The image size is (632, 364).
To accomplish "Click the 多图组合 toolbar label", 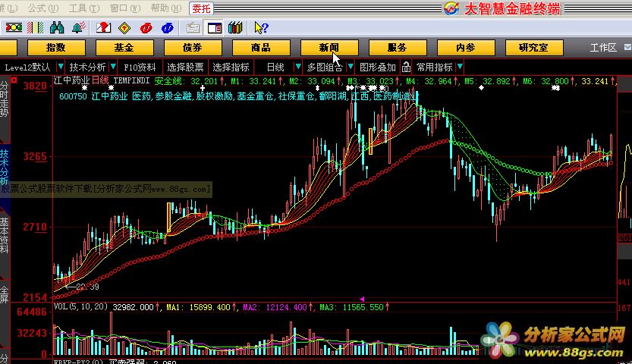I will point(325,67).
